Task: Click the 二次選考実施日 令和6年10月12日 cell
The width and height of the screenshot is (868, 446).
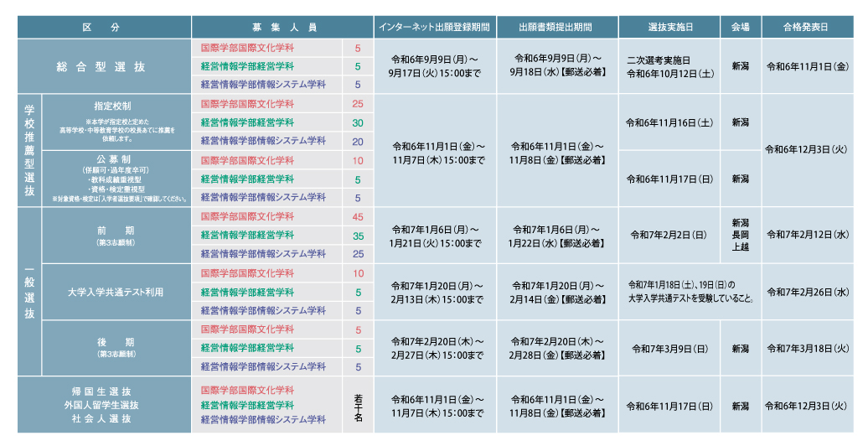Action: pyautogui.click(x=669, y=67)
